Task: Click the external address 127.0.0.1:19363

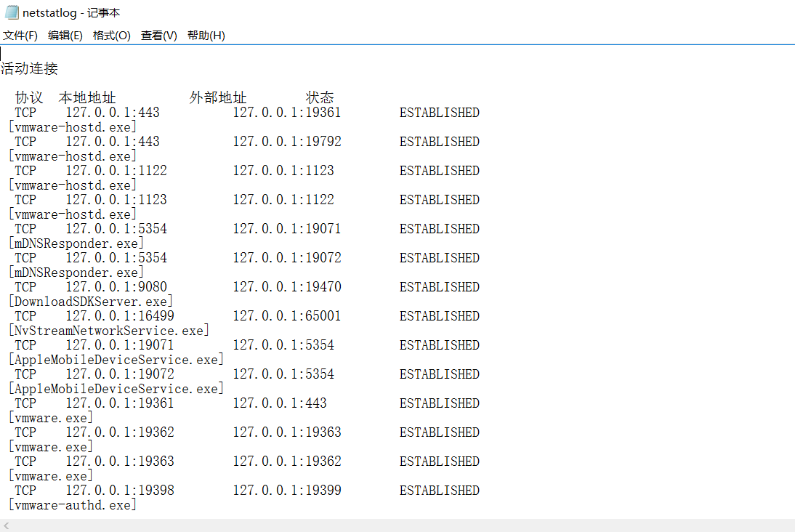Action: 287,432
